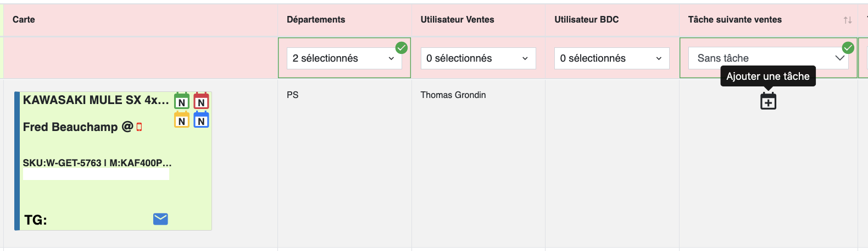Viewport: 868px width, 251px height.
Task: Open Utilisateur Ventes 0 sélectionnés dropdown
Action: (478, 58)
